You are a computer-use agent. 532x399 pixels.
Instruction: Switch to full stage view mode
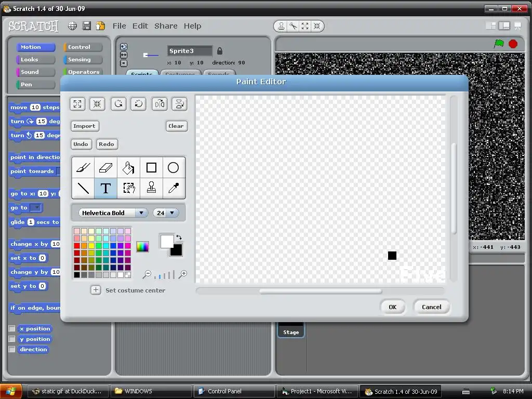(504, 26)
